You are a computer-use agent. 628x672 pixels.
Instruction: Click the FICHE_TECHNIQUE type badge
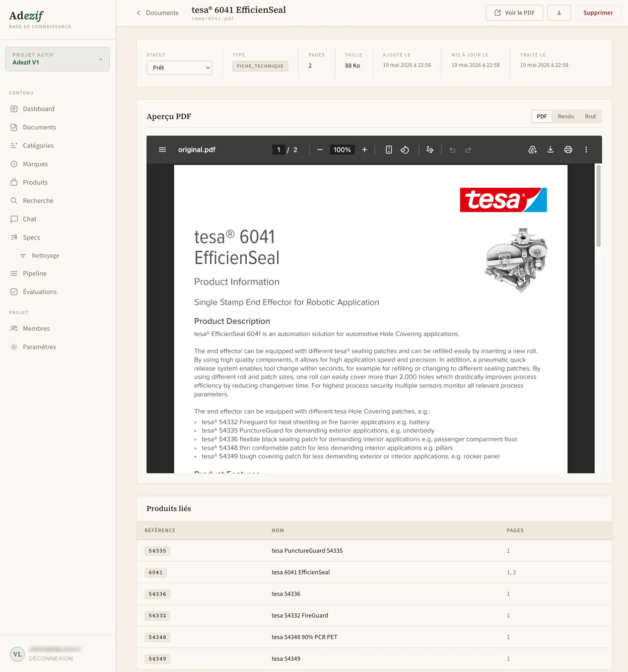click(x=260, y=66)
